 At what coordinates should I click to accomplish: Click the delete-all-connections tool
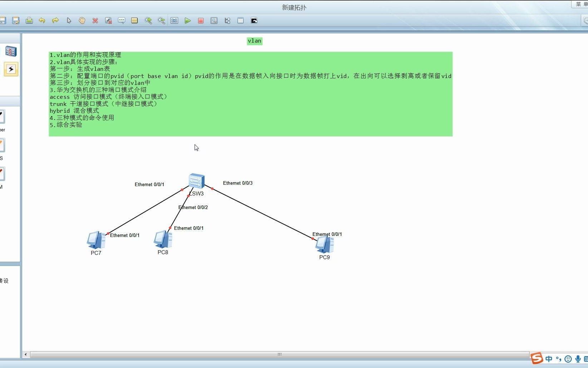(x=108, y=20)
